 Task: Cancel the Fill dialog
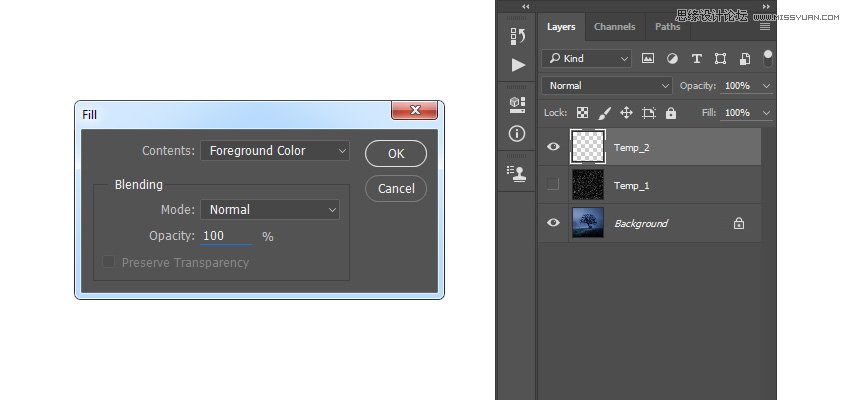396,188
